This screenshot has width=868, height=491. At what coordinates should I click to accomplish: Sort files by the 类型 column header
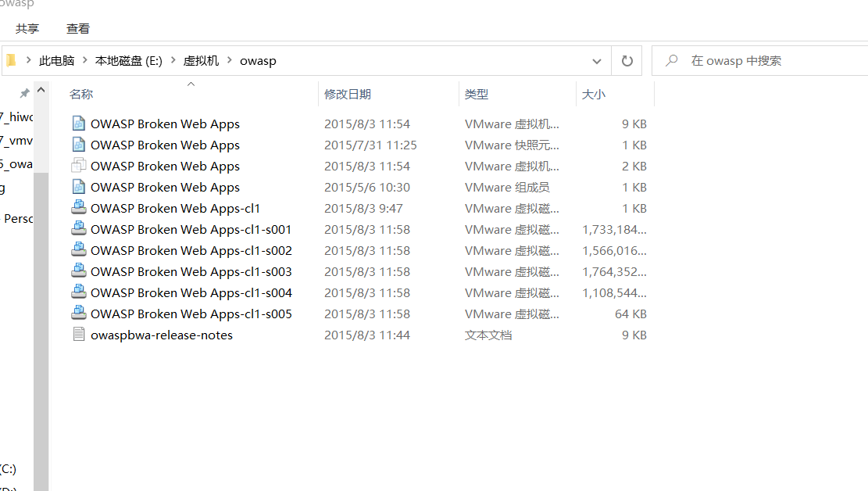[x=476, y=94]
